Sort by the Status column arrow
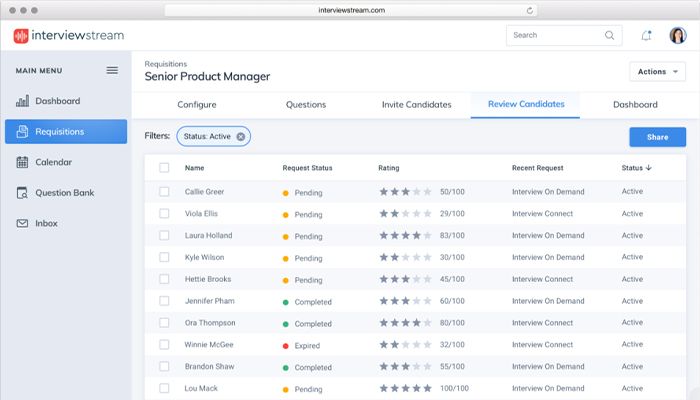The height and width of the screenshot is (400, 700). point(648,168)
